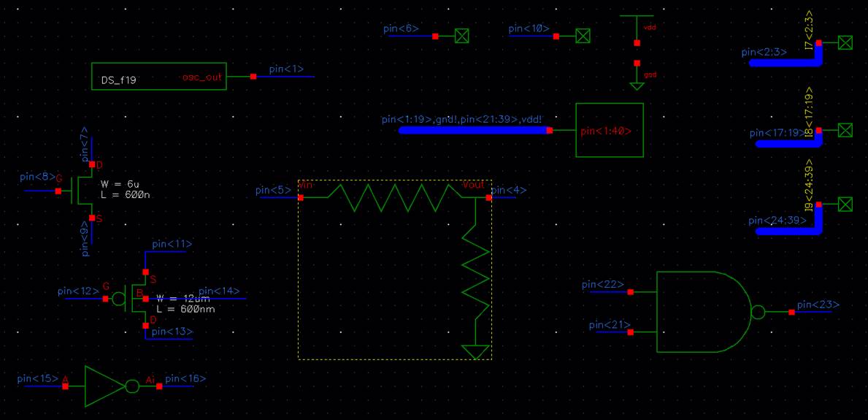This screenshot has height=420, width=868.
Task: Select the pin<10> wire label
Action: 530,28
